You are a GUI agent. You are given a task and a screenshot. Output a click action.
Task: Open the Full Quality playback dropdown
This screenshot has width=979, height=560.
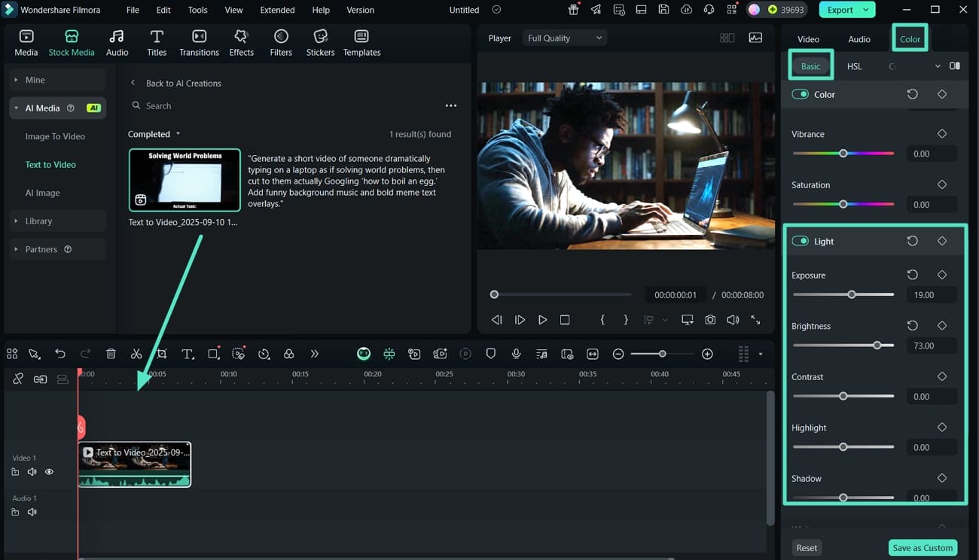[x=565, y=38]
